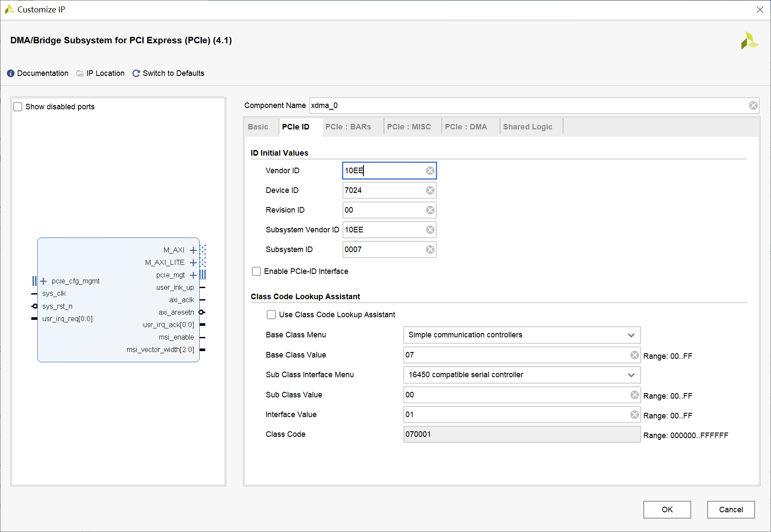Check Use Class Code Lookup Assistant
The width and height of the screenshot is (771, 532).
[271, 315]
